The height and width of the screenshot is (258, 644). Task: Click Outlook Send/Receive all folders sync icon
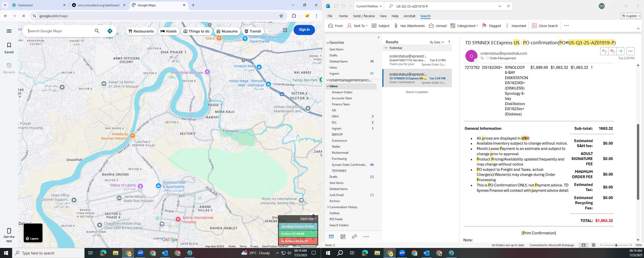[336, 6]
